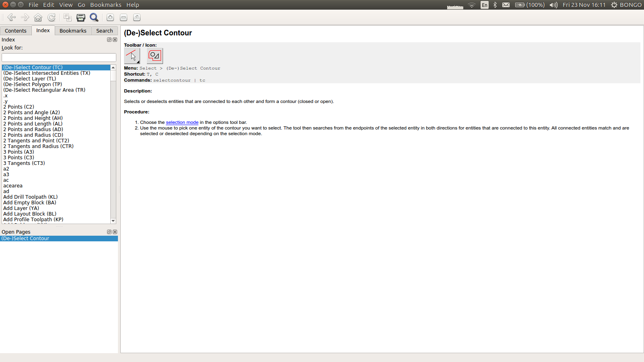Reload the page with Sync icon
644x362 pixels.
click(52, 17)
